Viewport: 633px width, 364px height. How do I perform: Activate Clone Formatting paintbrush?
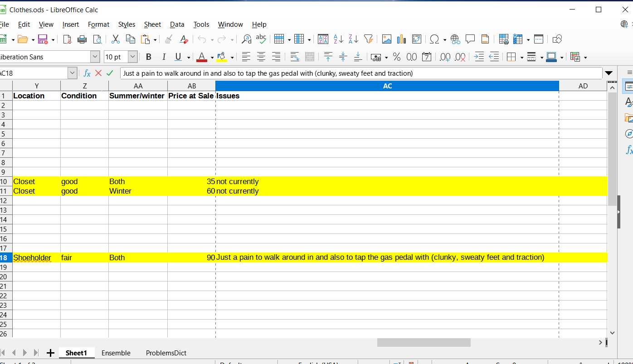(x=169, y=39)
